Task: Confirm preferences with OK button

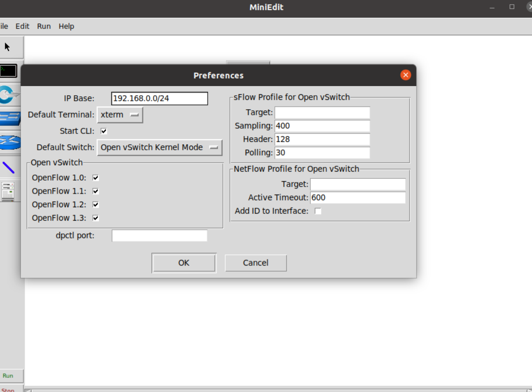Action: point(184,263)
